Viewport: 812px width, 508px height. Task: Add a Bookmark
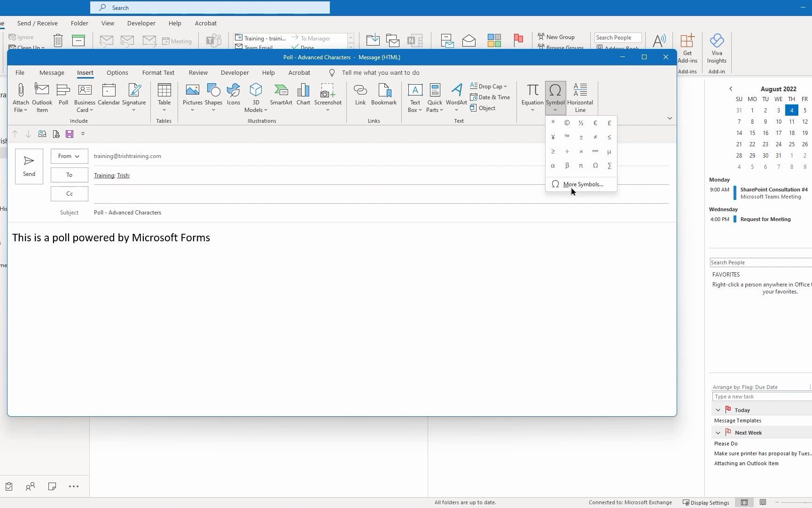tap(384, 94)
